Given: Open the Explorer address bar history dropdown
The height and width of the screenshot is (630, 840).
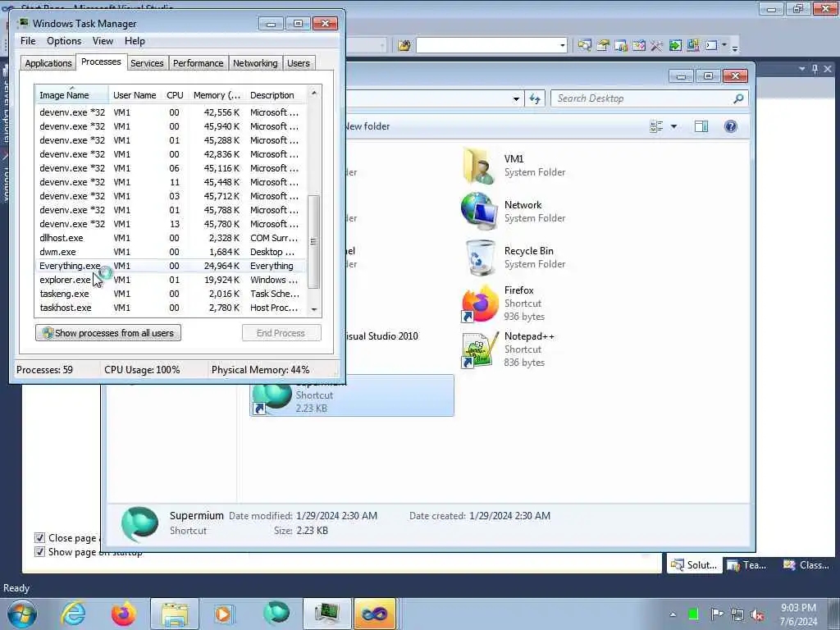Looking at the screenshot, I should tap(516, 98).
